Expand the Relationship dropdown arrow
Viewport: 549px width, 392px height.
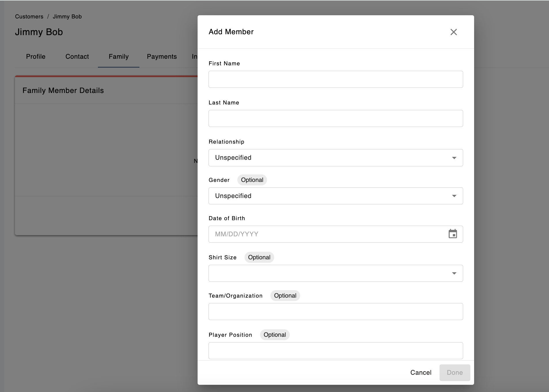454,158
